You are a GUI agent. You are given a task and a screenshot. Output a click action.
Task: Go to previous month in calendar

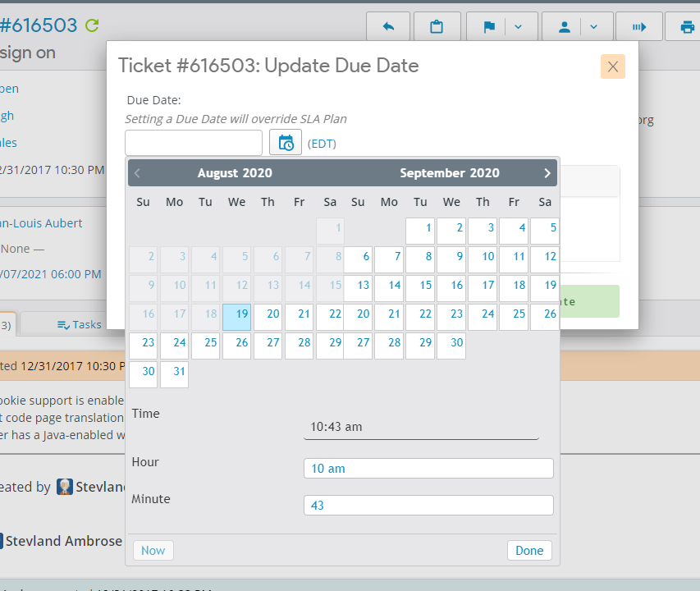[138, 173]
